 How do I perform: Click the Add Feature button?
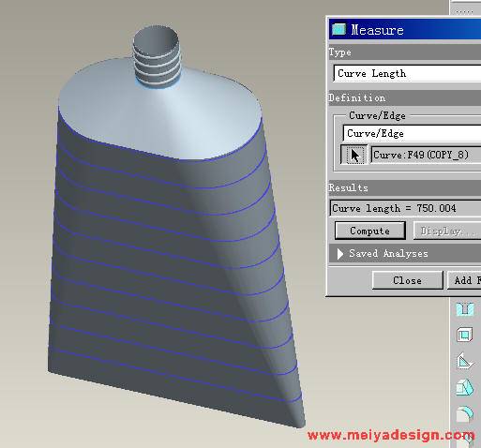tap(464, 280)
